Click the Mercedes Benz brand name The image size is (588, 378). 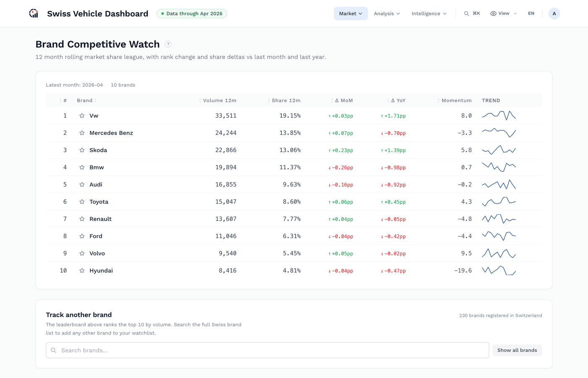click(x=111, y=133)
